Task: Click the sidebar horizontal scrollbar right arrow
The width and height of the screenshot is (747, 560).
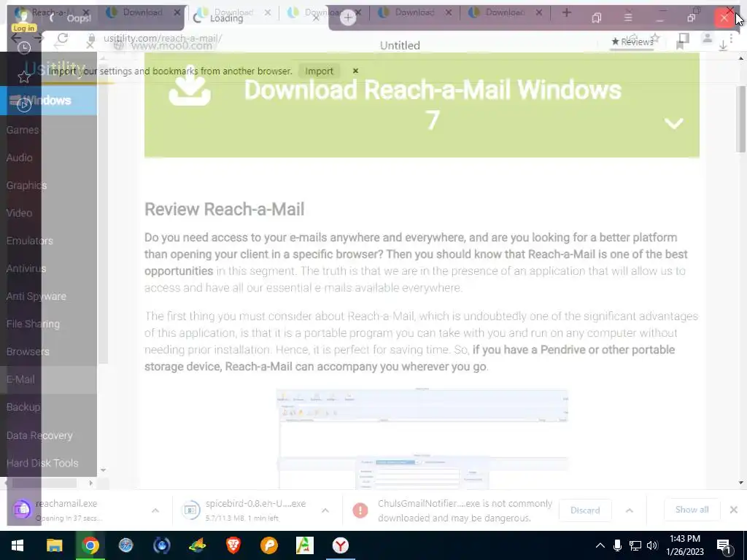Action: [x=91, y=483]
